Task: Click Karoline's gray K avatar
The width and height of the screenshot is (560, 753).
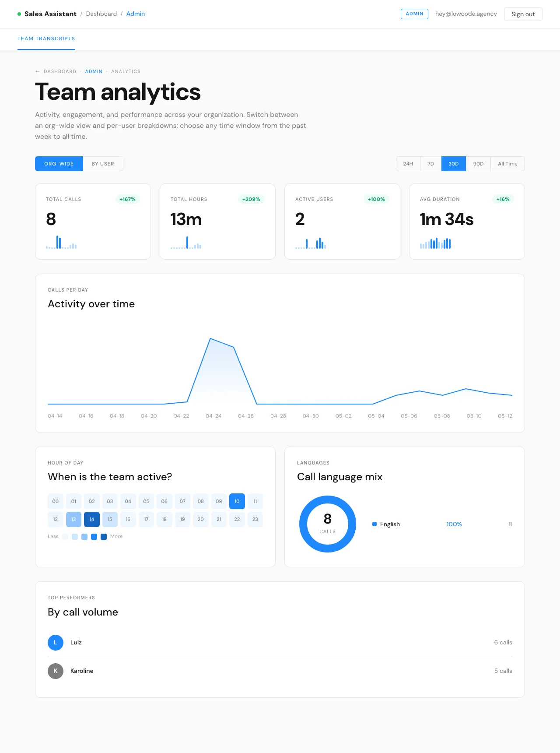Action: 56,671
